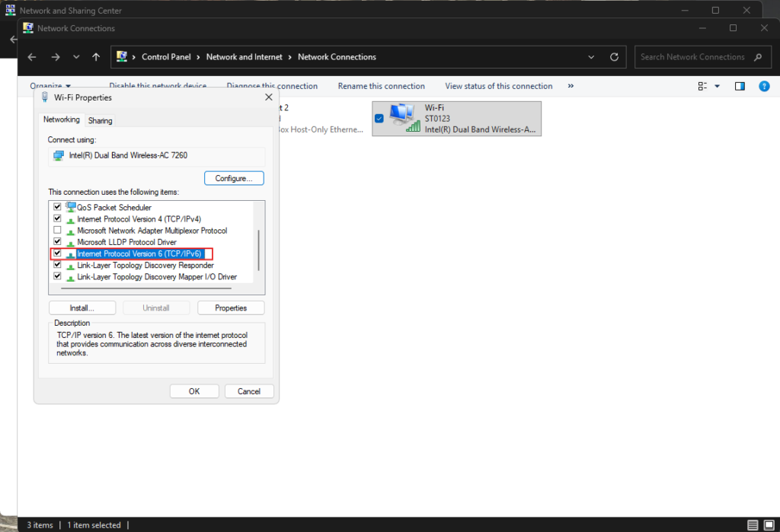This screenshot has width=780, height=532.
Task: Select the Wi-Fi ST0123 connection
Action: (456, 119)
